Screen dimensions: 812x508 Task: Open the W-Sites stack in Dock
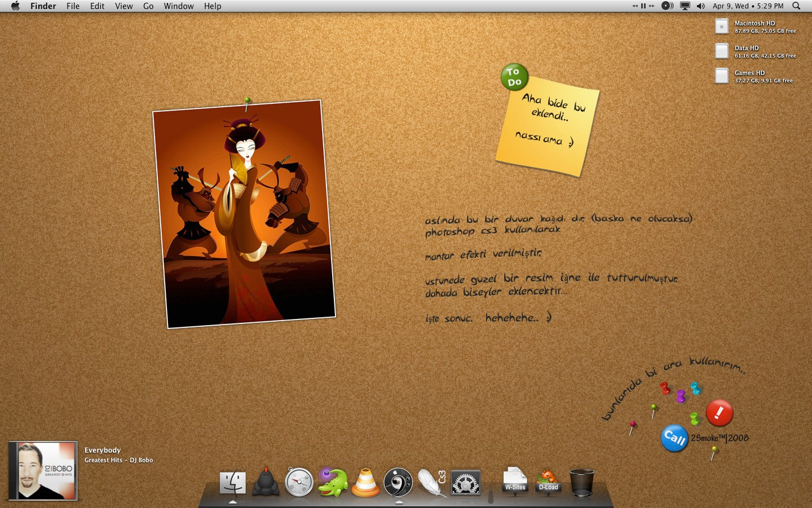click(x=515, y=481)
